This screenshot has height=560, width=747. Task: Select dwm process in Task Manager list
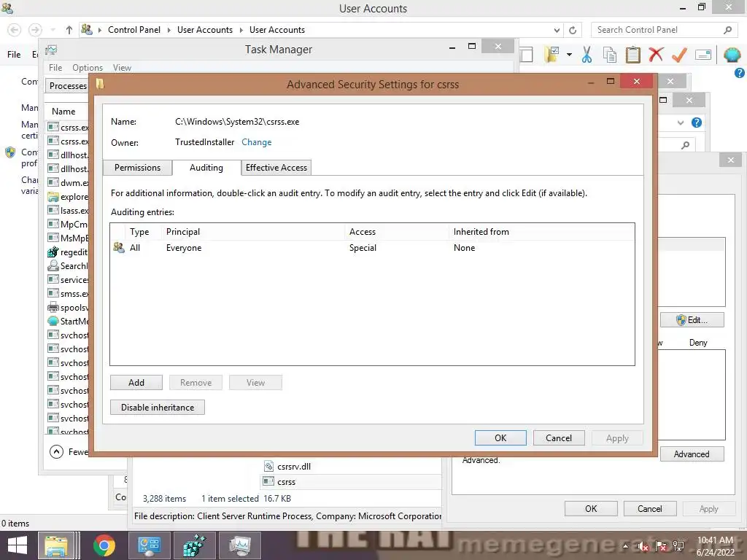(68, 183)
